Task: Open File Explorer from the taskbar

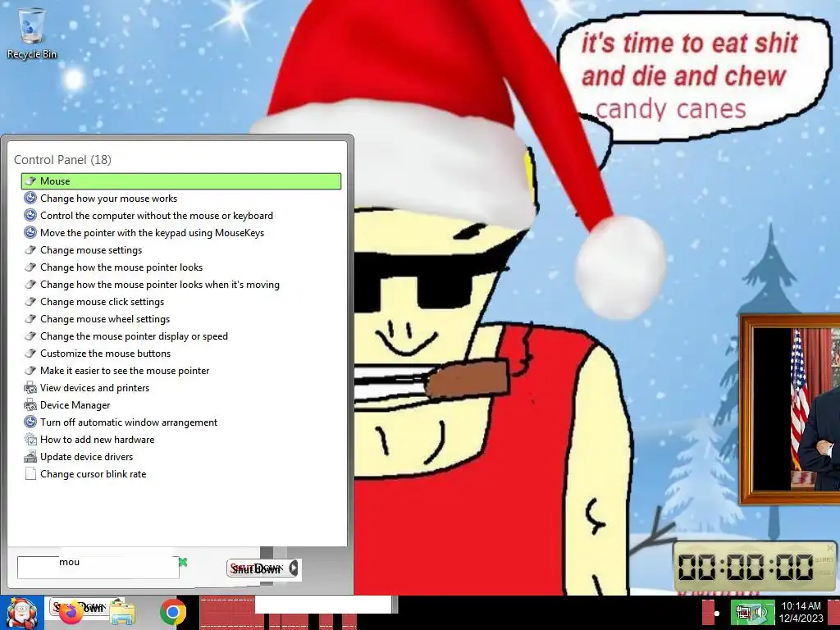Action: tap(122, 613)
